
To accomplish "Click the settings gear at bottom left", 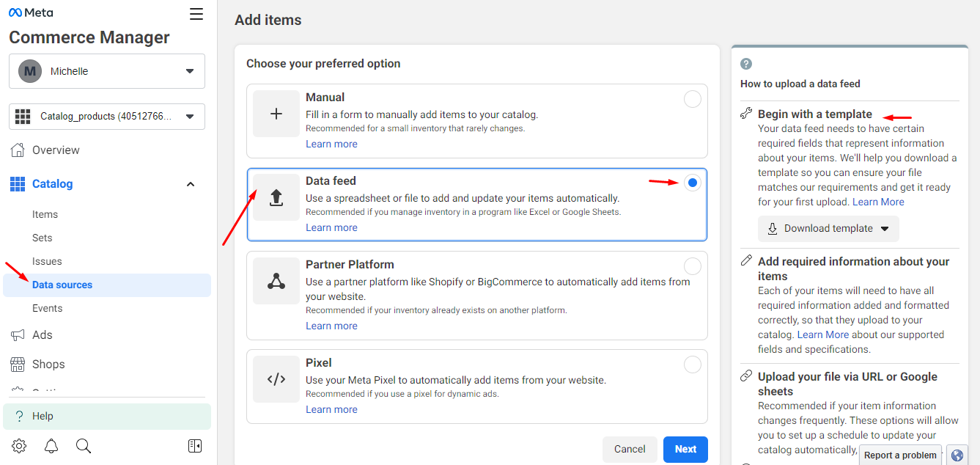I will (19, 445).
